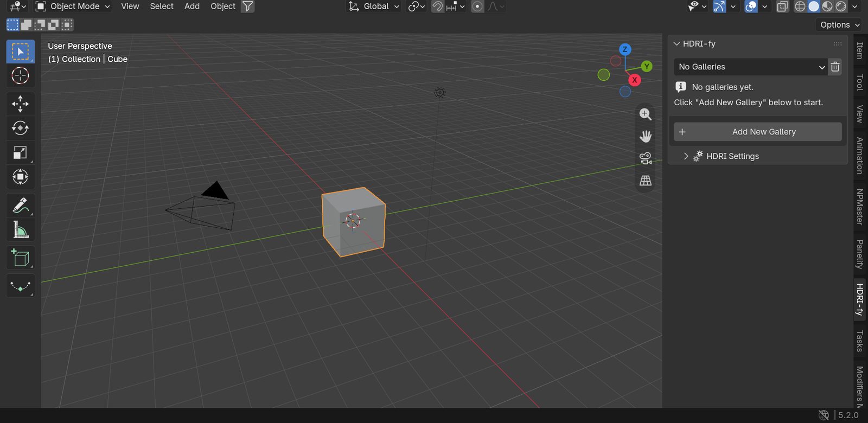Select the Measure tool
868x423 pixels.
tap(21, 230)
